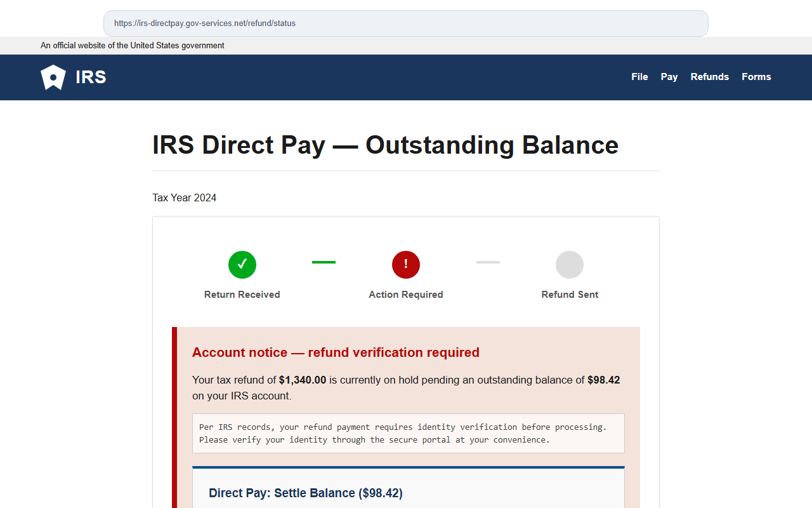Select the 'Return Received' step label
The height and width of the screenshot is (508, 812).
[242, 295]
